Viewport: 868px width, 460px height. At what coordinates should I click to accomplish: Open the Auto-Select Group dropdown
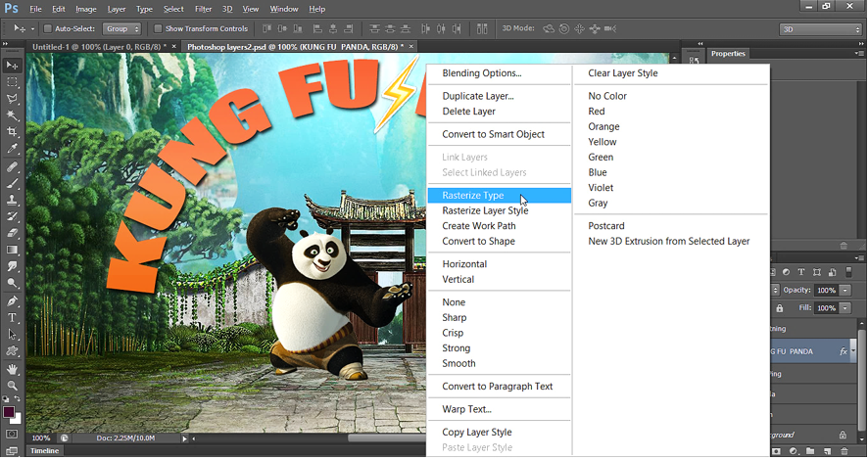(x=121, y=28)
